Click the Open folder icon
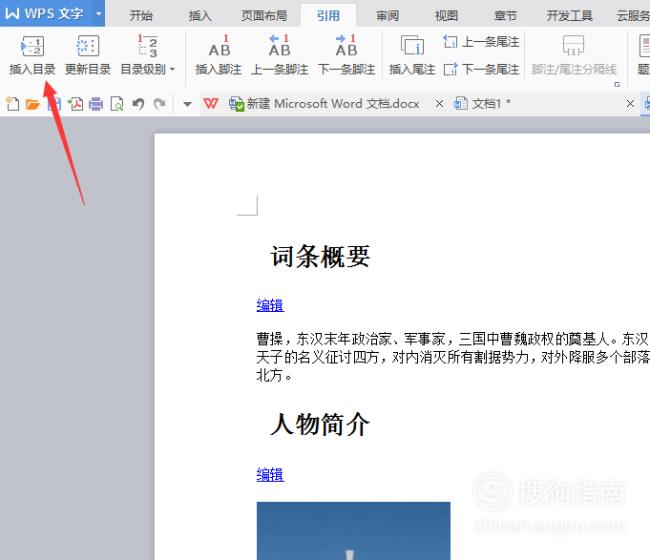This screenshot has height=560, width=650. click(x=33, y=104)
